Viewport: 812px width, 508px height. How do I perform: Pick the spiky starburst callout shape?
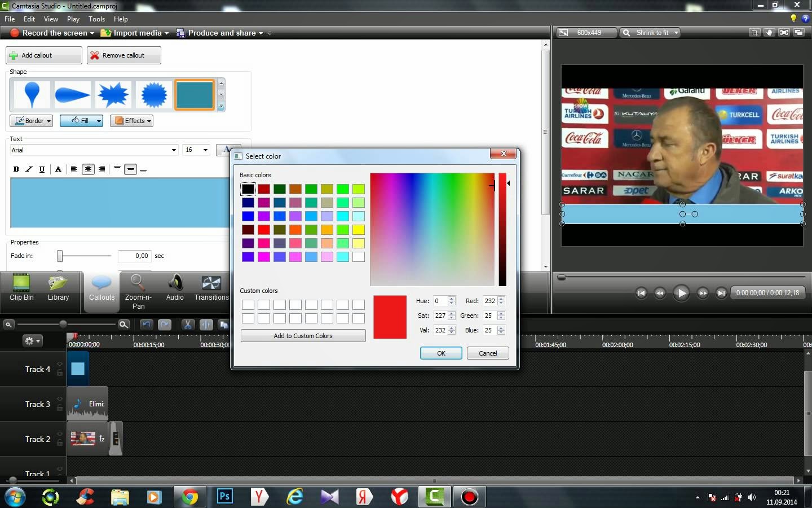[x=113, y=94]
